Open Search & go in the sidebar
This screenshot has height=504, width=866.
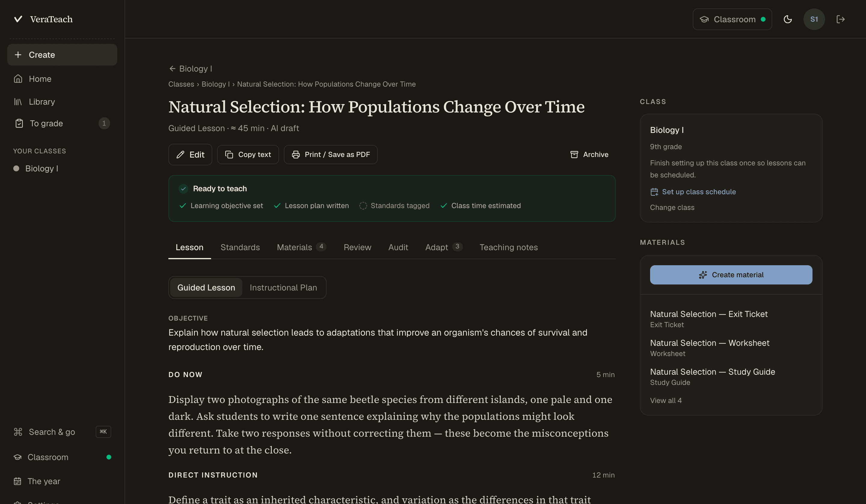click(62, 432)
